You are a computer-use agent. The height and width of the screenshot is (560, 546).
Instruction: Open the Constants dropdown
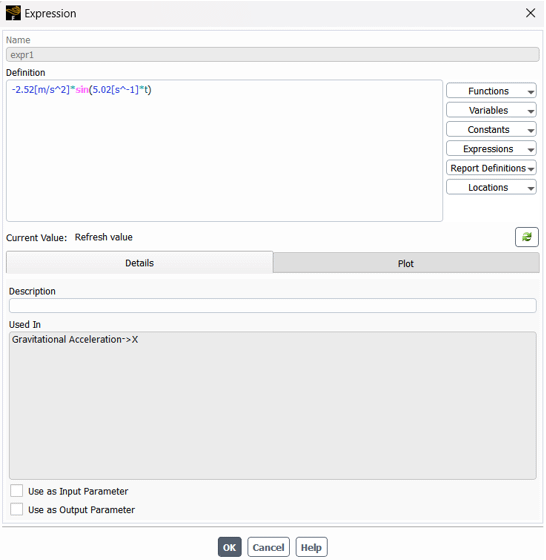click(x=491, y=129)
